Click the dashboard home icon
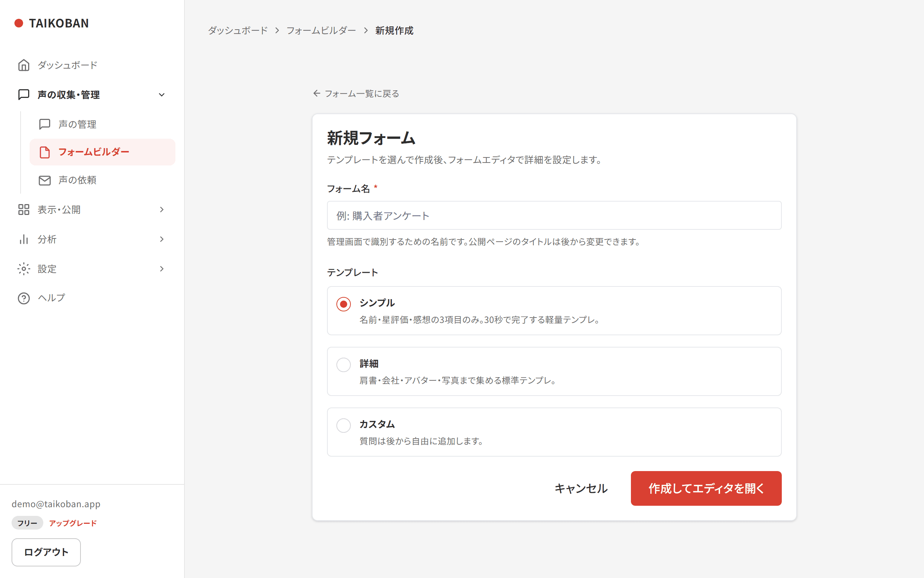 pos(24,65)
